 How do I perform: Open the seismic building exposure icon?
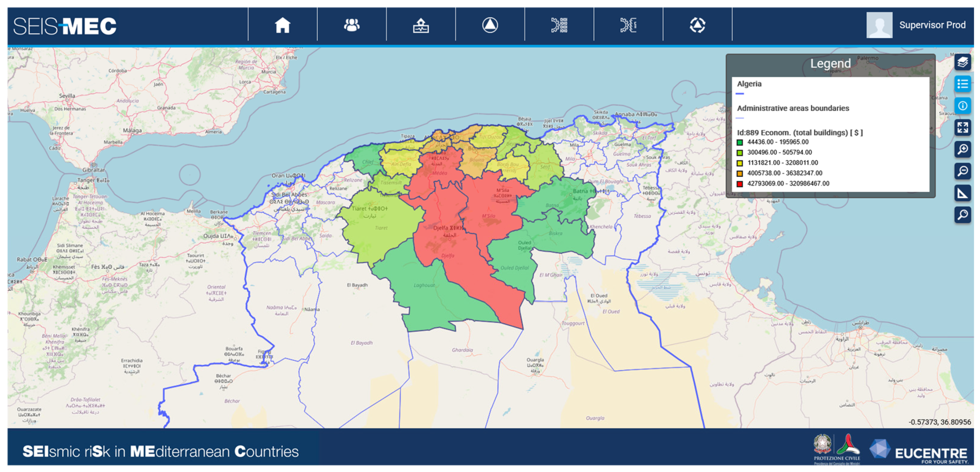tap(421, 26)
